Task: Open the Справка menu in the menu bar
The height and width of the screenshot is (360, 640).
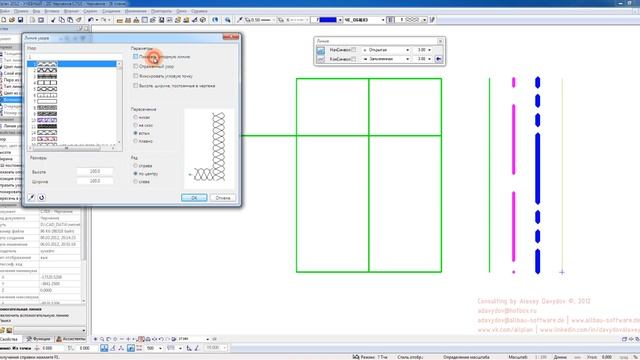Action: tap(199, 11)
